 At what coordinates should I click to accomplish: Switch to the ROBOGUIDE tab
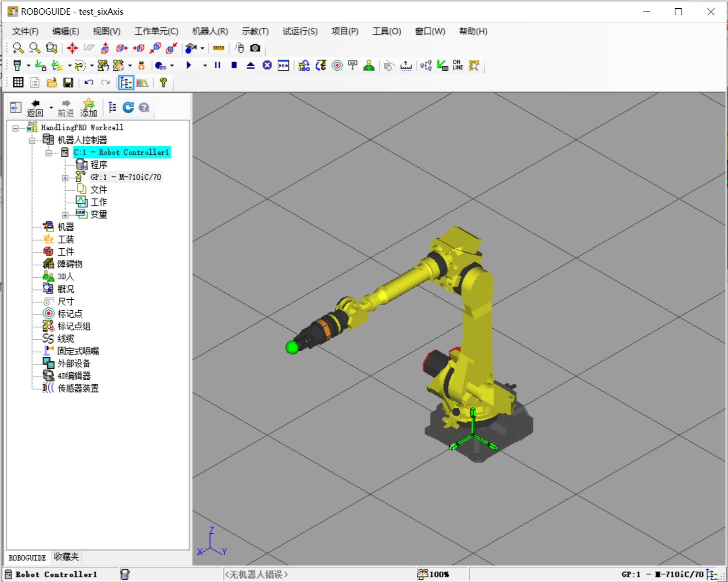pyautogui.click(x=27, y=558)
